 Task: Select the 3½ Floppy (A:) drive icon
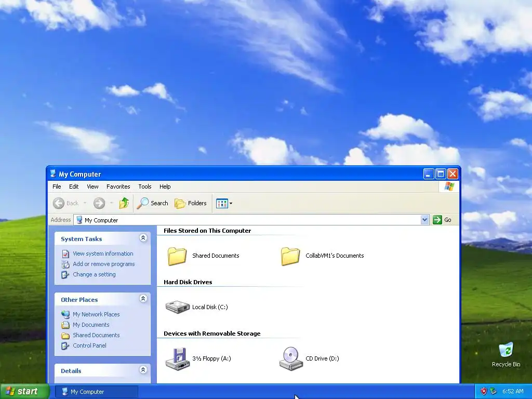pos(177,358)
